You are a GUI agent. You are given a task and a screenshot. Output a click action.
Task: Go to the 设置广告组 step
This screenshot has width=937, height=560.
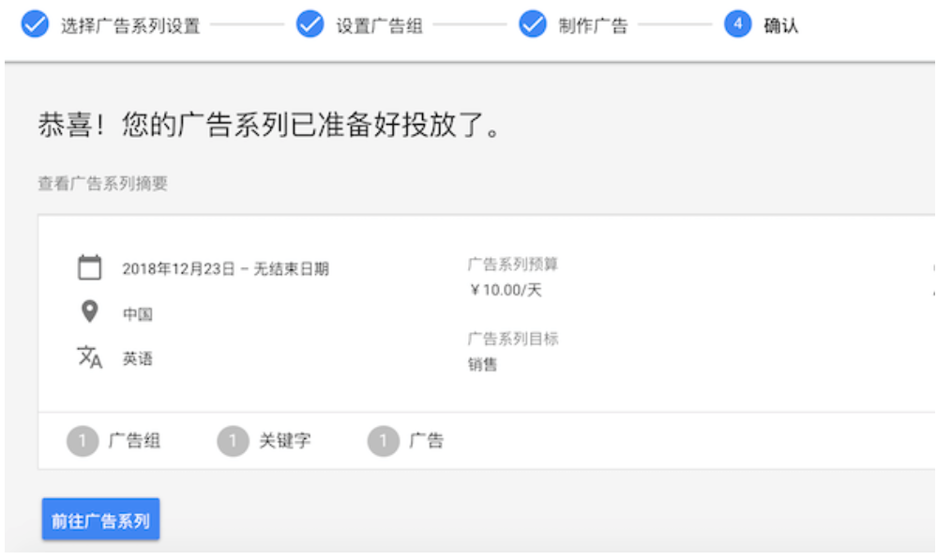pyautogui.click(x=380, y=25)
